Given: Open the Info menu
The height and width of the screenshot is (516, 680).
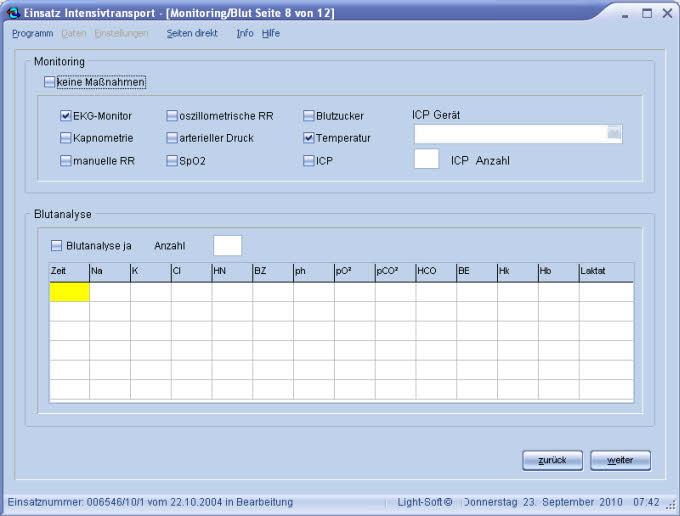Looking at the screenshot, I should (x=245, y=33).
